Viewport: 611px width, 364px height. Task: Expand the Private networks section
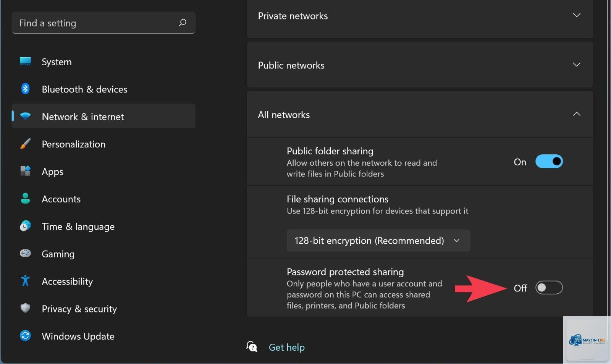577,15
